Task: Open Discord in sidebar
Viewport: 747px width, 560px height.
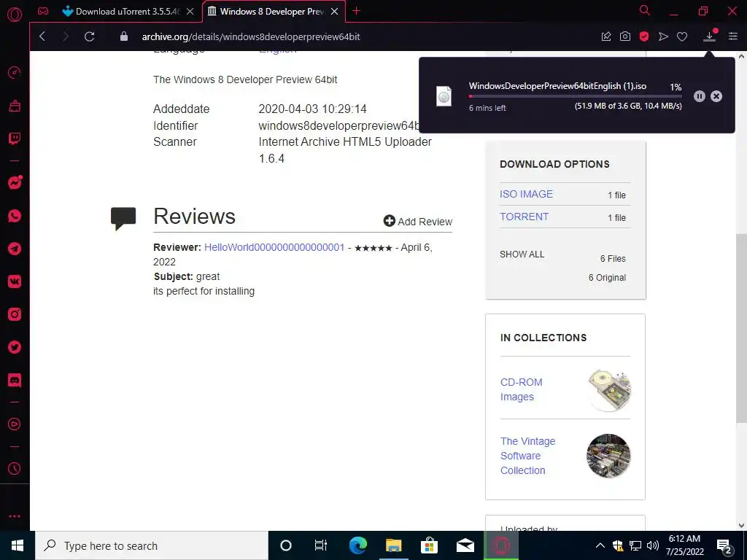Action: [x=15, y=381]
